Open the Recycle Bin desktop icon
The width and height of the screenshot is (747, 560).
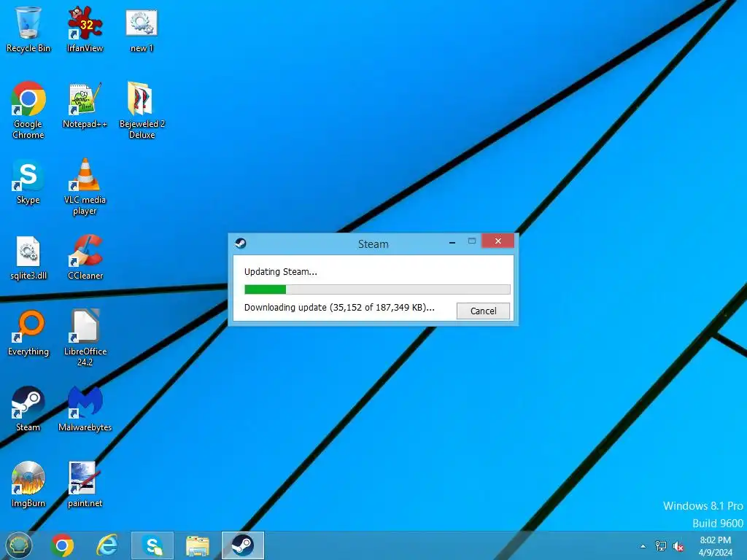click(x=28, y=29)
